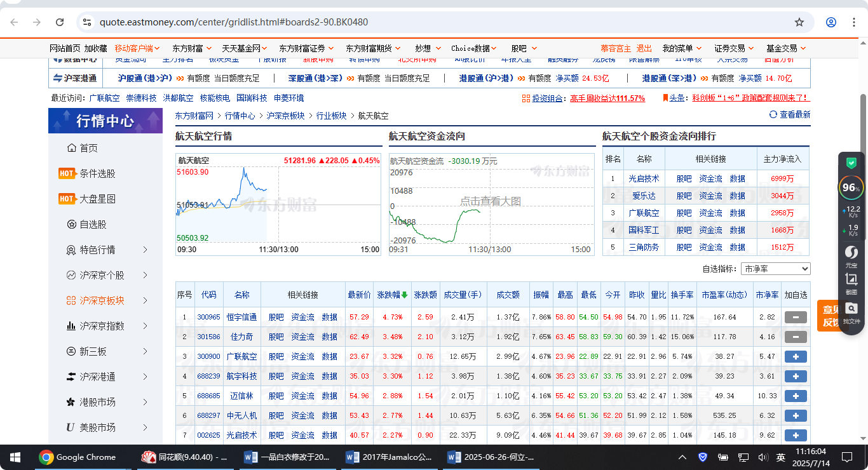Open 东方财富 top nav dropdown
The width and height of the screenshot is (868, 470).
(192, 48)
